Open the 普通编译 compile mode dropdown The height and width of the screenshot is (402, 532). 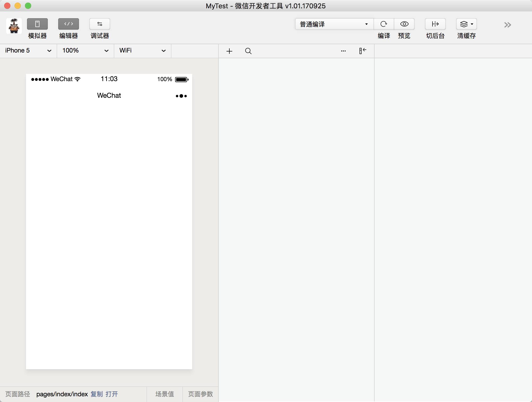[334, 24]
